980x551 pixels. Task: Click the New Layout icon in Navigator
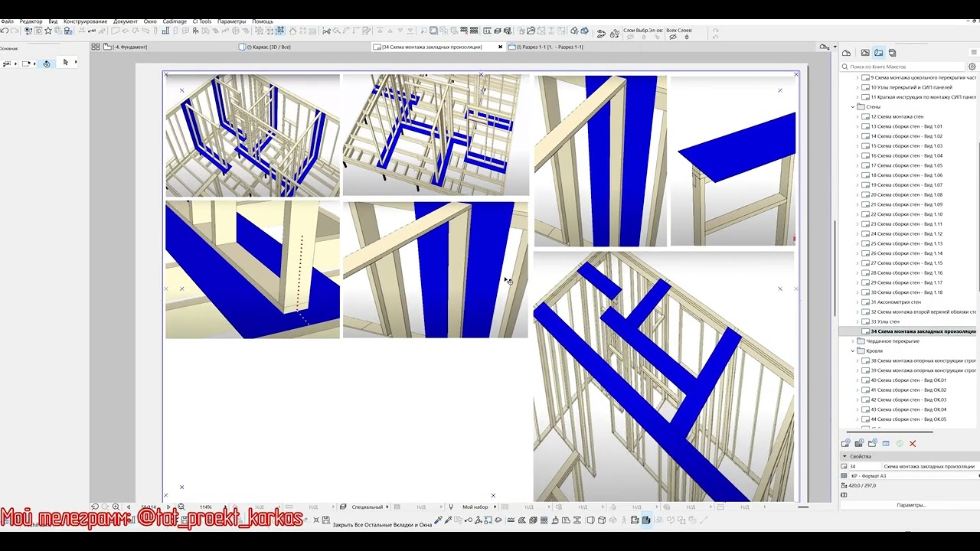pyautogui.click(x=845, y=443)
